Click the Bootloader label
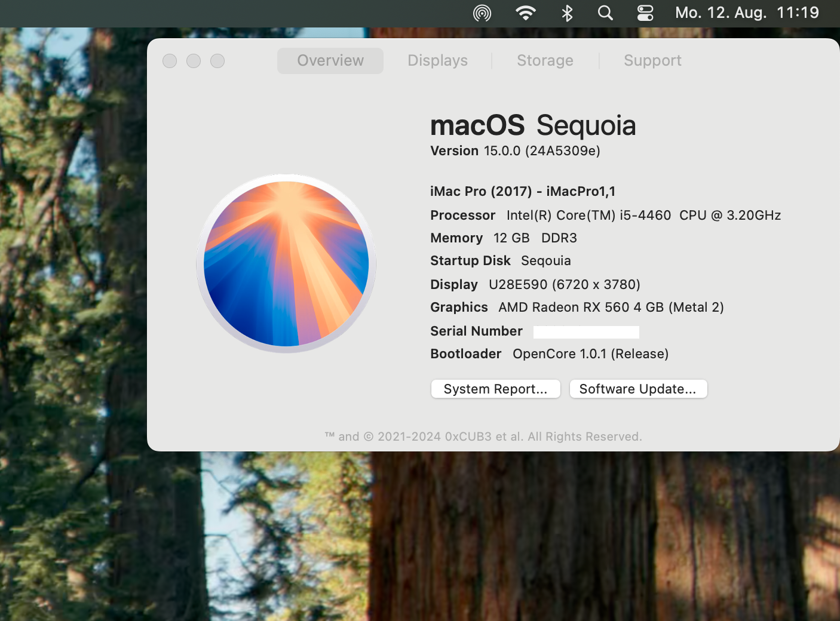Viewport: 840px width, 621px height. click(x=465, y=354)
